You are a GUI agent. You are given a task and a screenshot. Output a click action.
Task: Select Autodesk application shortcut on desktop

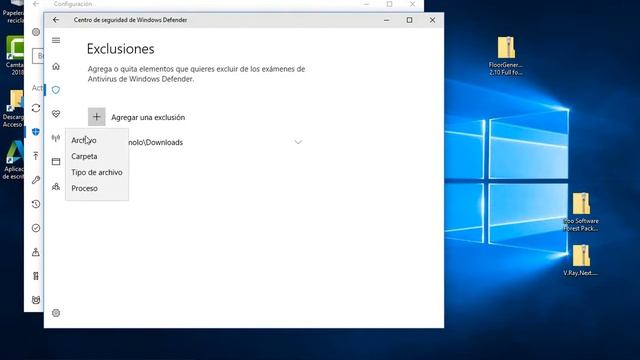click(13, 160)
